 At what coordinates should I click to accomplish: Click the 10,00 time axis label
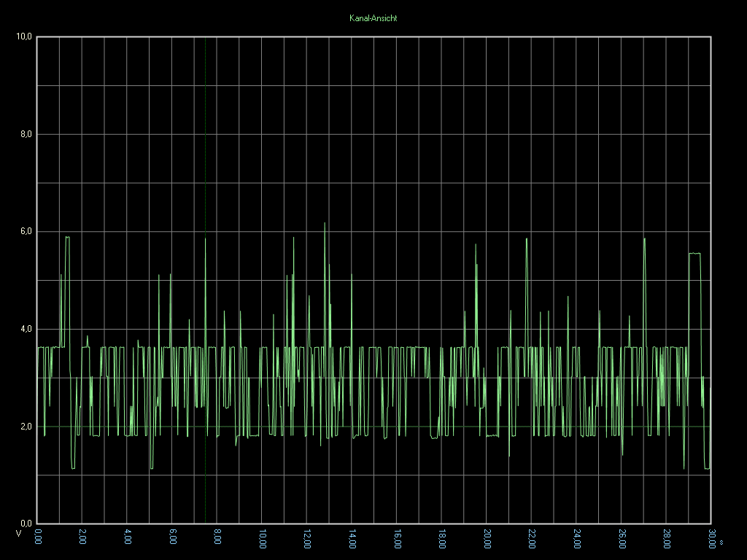click(x=263, y=539)
